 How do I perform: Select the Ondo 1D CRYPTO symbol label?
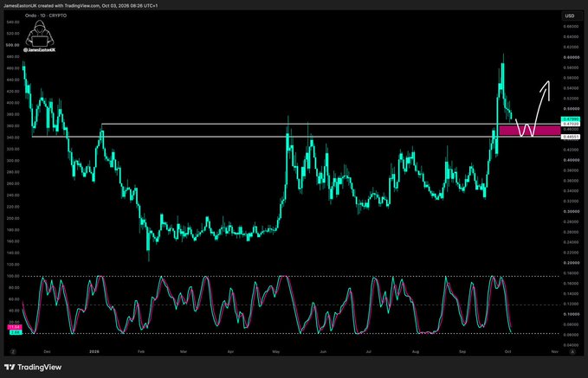pyautogui.click(x=46, y=16)
